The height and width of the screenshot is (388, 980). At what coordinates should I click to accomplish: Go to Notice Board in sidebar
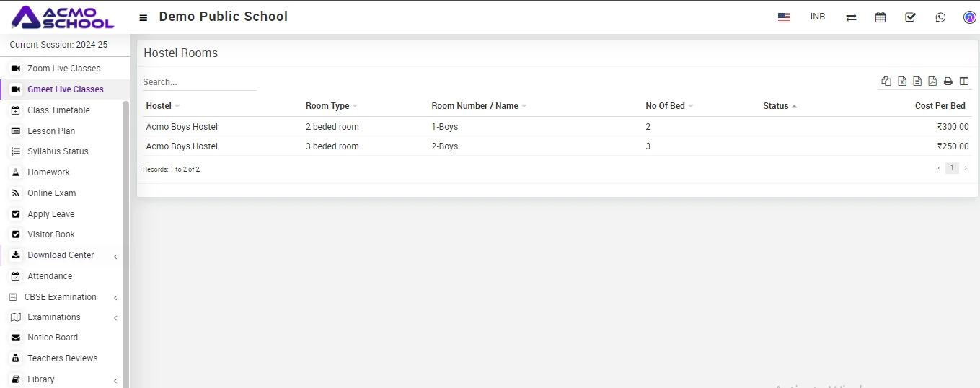coord(53,338)
